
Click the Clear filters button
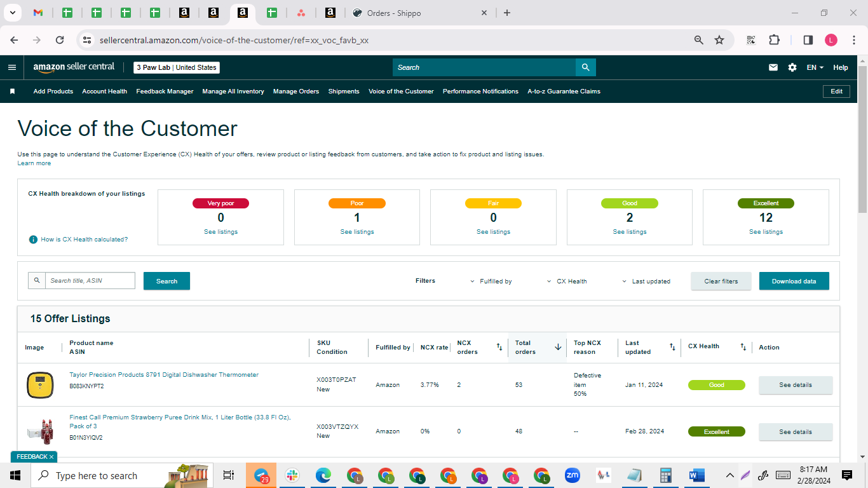pyautogui.click(x=721, y=281)
